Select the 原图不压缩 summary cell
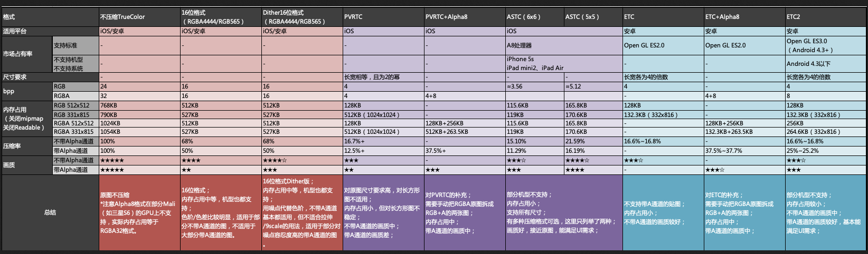868x254 pixels. pos(139,212)
